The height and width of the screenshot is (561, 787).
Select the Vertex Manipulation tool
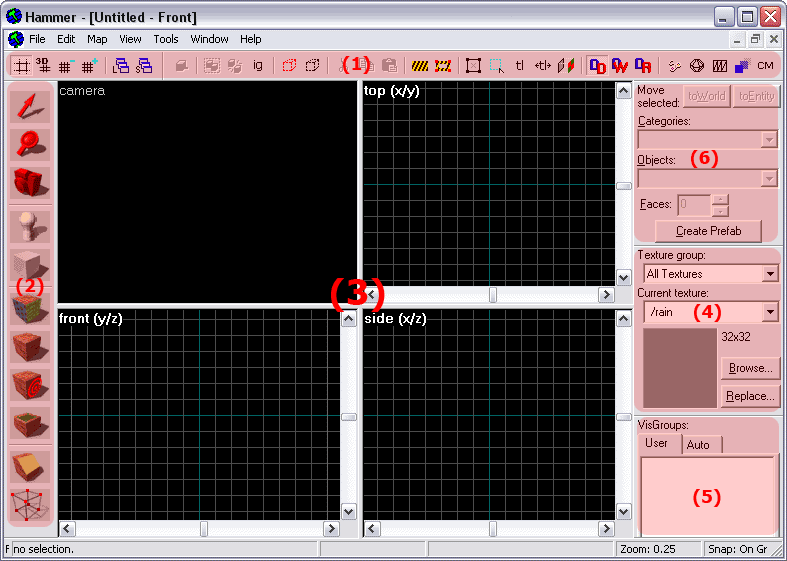click(30, 504)
